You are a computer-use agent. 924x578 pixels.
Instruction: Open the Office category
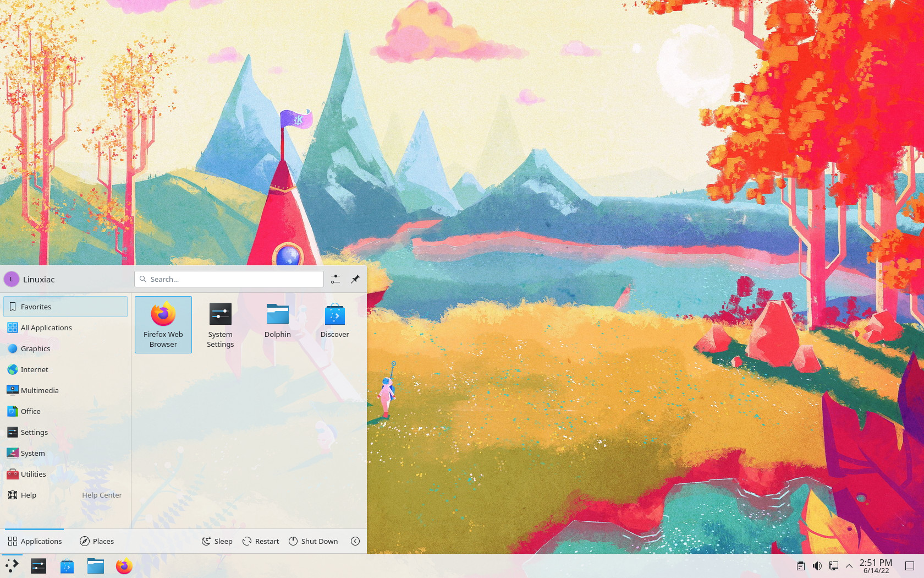tap(65, 411)
